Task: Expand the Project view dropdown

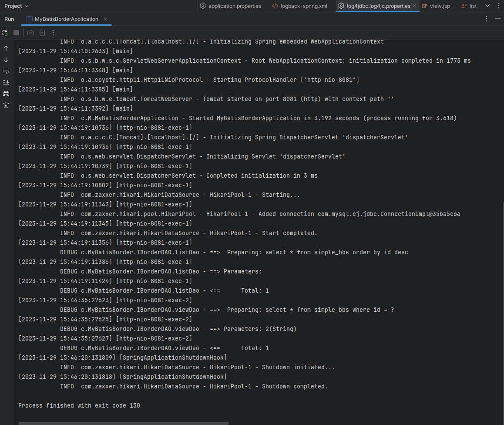Action: click(17, 6)
